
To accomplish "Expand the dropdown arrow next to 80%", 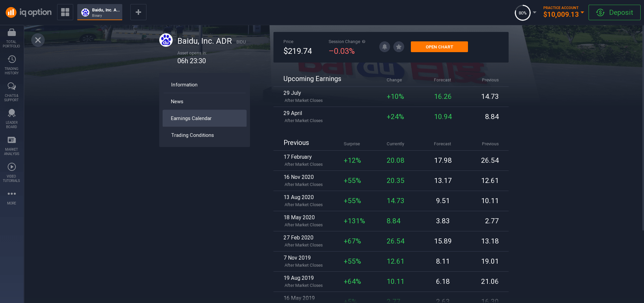I will (534, 12).
